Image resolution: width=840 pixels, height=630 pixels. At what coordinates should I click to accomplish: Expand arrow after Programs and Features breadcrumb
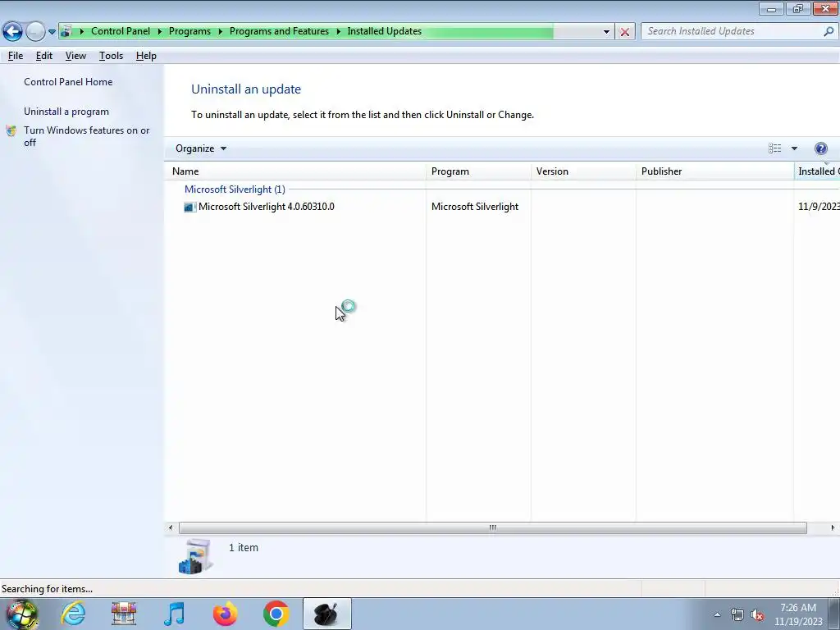pos(339,32)
